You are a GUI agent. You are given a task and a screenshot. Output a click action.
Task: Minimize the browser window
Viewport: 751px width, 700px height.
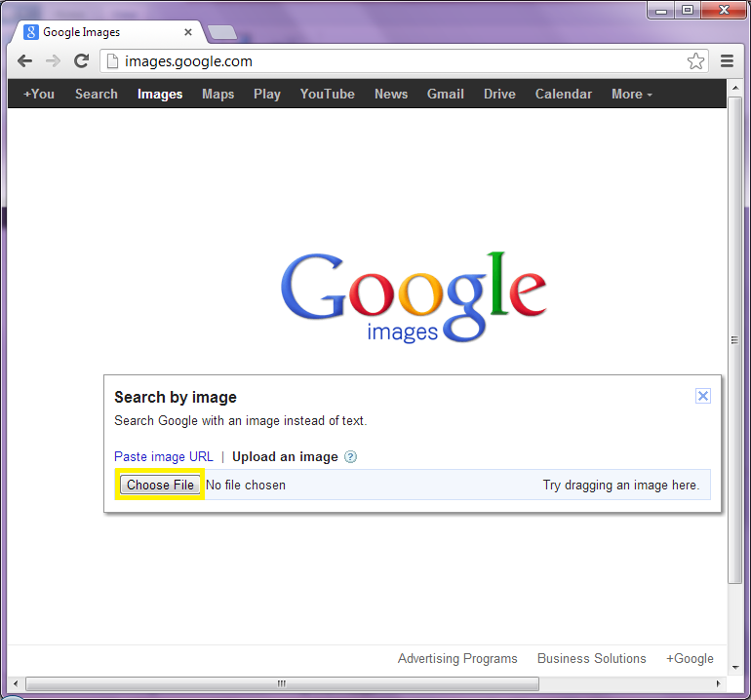[x=661, y=10]
